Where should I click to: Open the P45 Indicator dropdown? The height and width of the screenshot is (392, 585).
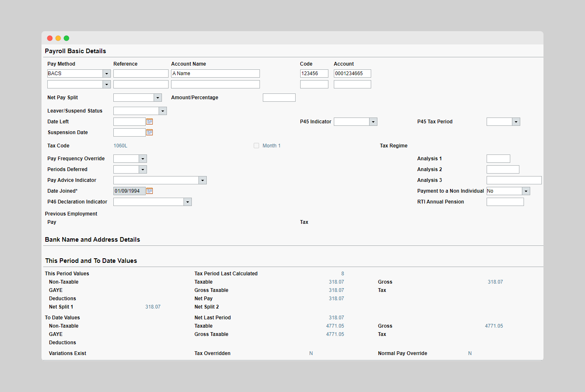click(372, 121)
